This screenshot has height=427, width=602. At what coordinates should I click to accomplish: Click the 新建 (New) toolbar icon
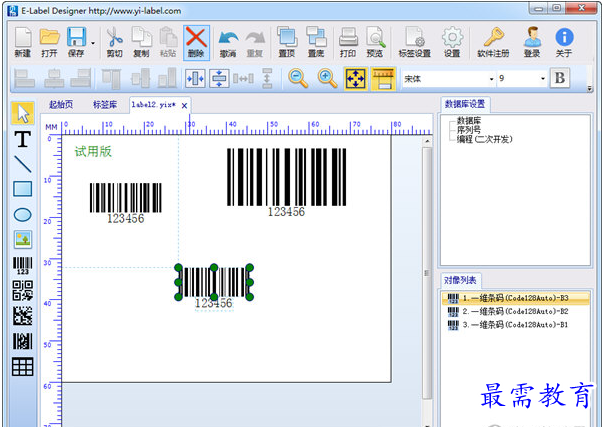[23, 42]
